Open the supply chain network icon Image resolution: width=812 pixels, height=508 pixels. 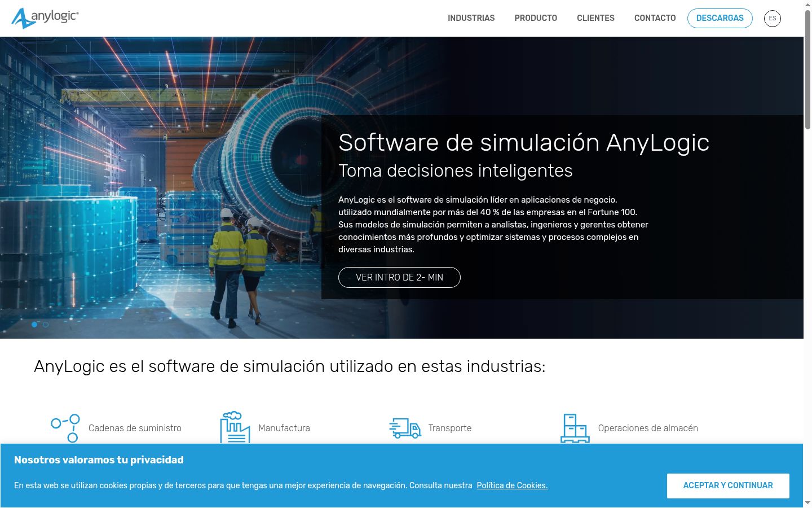[x=65, y=428]
